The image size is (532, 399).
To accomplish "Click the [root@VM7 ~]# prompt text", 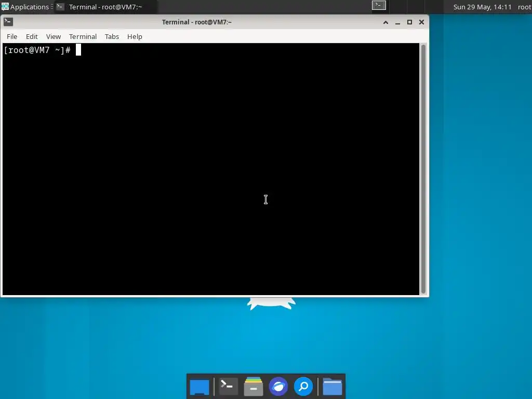I will 37,50.
